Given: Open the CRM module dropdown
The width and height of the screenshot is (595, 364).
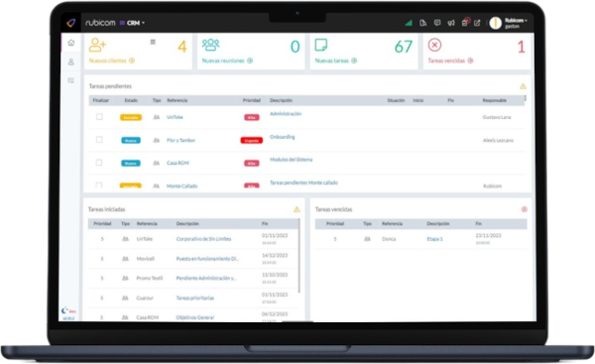Looking at the screenshot, I should (133, 23).
